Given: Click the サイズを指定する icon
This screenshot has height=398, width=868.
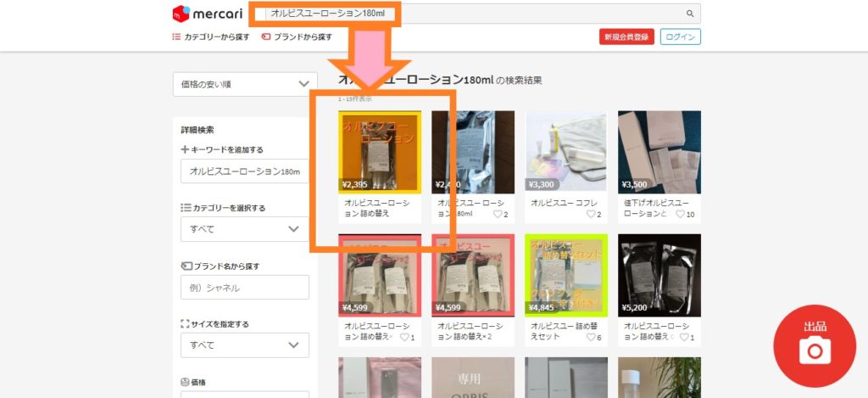Looking at the screenshot, I should [185, 323].
